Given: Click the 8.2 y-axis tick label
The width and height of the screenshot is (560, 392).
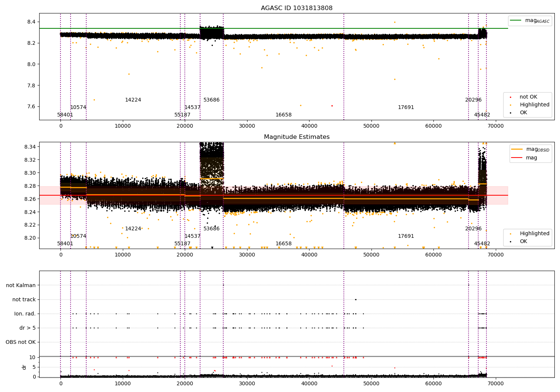Looking at the screenshot, I should [31, 43].
